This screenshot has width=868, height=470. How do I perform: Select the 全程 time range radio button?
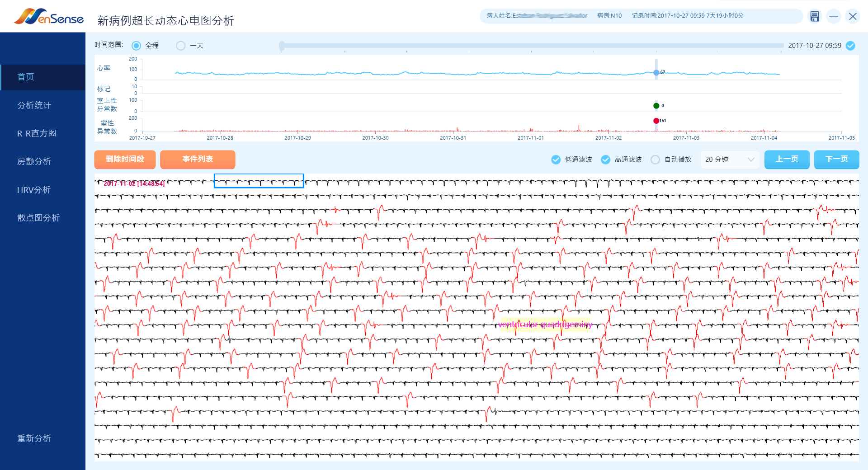(136, 46)
